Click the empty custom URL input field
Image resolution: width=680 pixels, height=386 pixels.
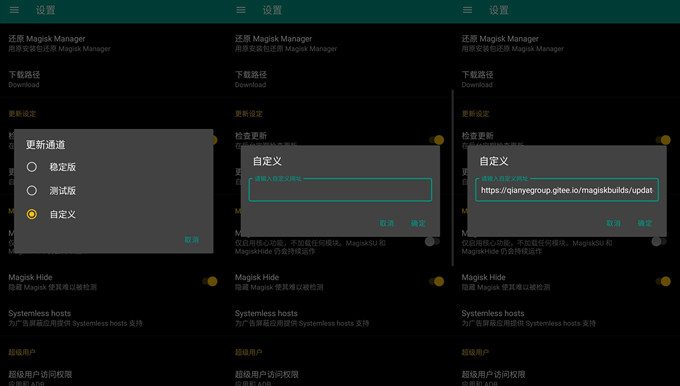click(340, 190)
